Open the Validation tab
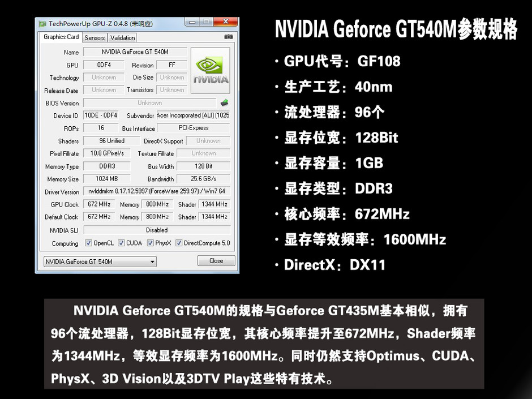Viewport: 532px width, 399px height. pyautogui.click(x=122, y=37)
